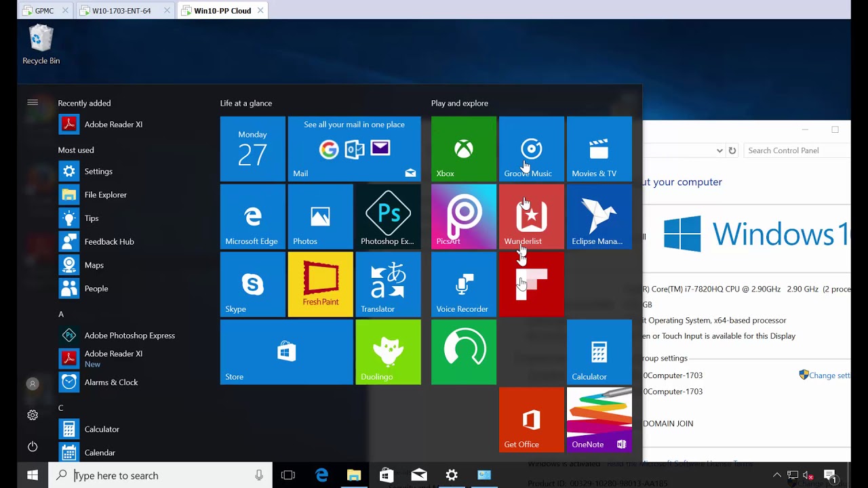The width and height of the screenshot is (868, 488).
Task: Click Control Panel refresh button
Action: pos(732,150)
